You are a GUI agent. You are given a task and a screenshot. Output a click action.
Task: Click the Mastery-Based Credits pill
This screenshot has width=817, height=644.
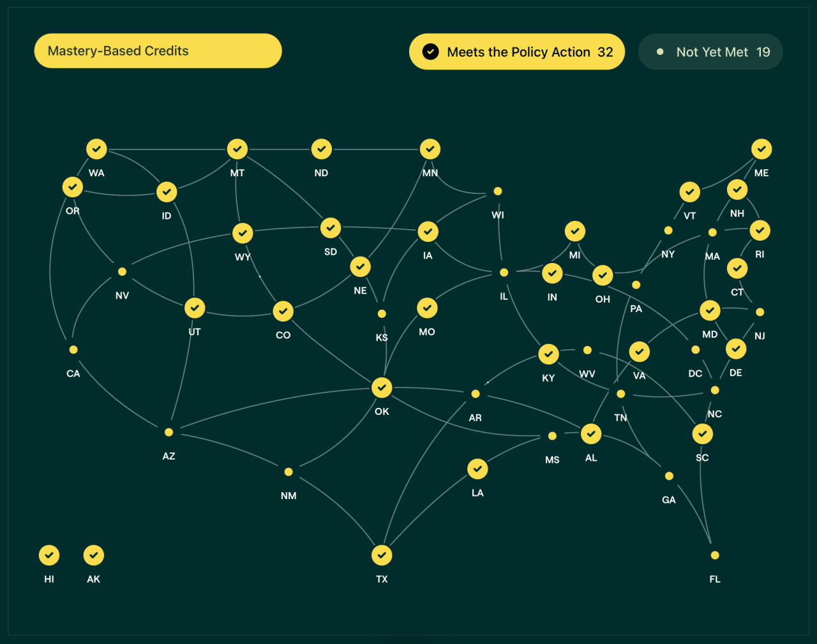(x=158, y=51)
